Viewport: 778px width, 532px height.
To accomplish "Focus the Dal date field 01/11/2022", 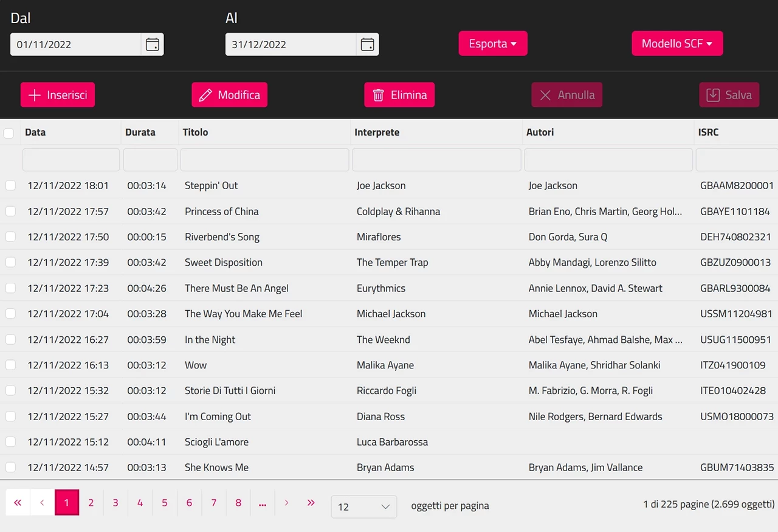I will tap(76, 44).
